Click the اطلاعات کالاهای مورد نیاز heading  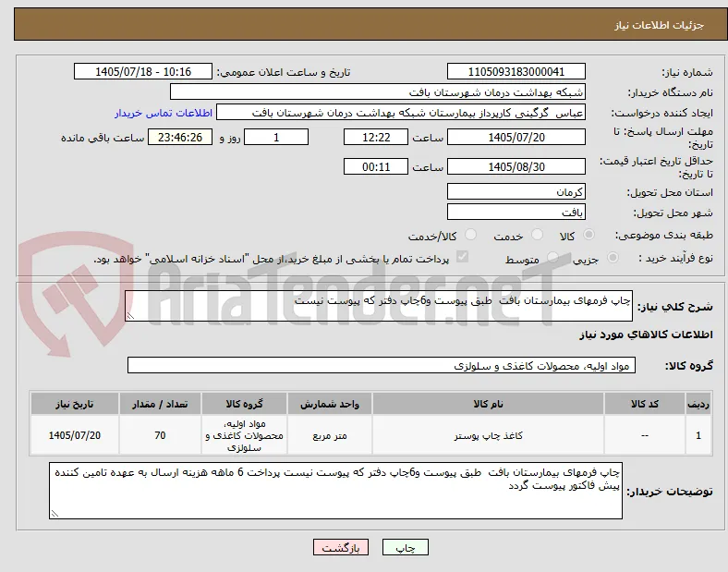[646, 335]
